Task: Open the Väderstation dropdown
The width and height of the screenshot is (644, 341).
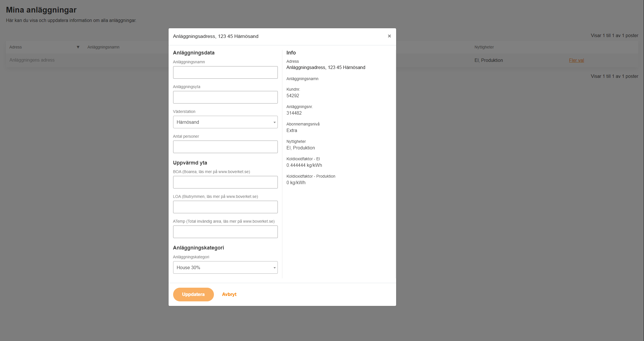Action: click(225, 122)
